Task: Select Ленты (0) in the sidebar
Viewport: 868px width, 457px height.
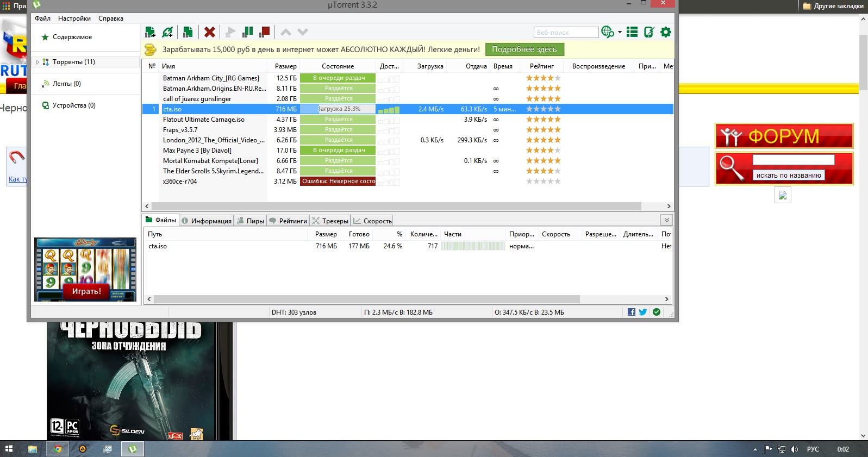Action: click(67, 84)
